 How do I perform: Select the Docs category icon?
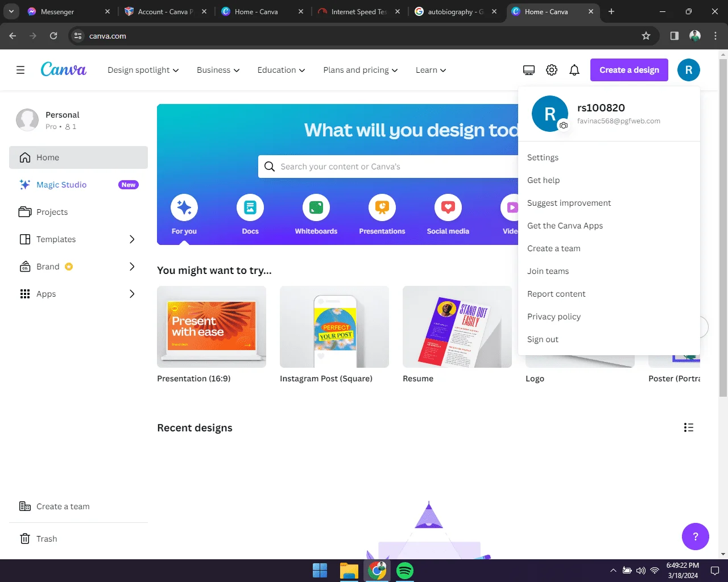(x=250, y=207)
